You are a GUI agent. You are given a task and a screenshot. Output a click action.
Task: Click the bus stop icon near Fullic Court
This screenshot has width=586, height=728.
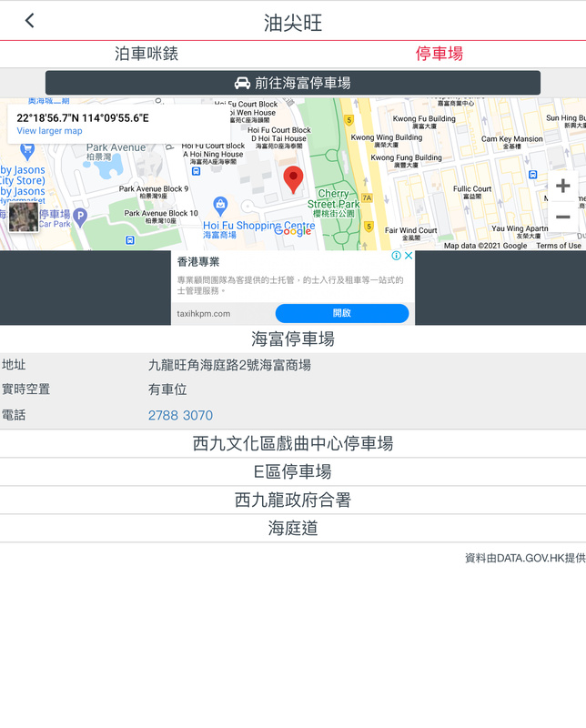click(x=533, y=175)
